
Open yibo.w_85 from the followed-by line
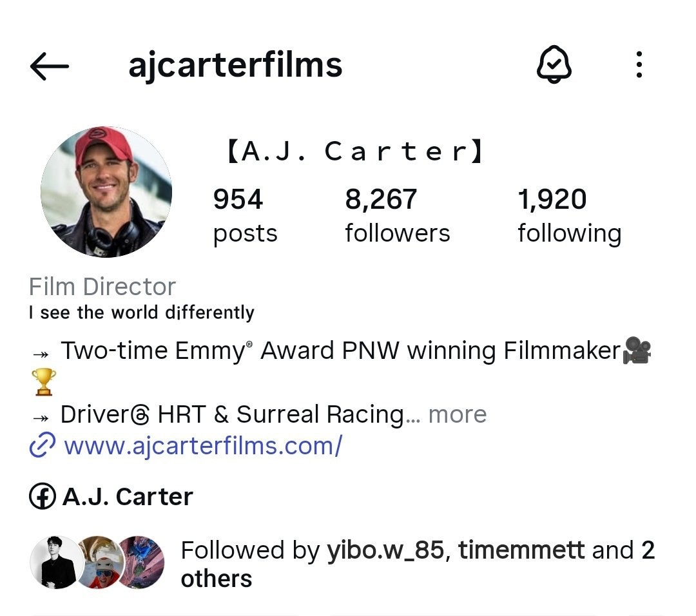click(x=386, y=550)
